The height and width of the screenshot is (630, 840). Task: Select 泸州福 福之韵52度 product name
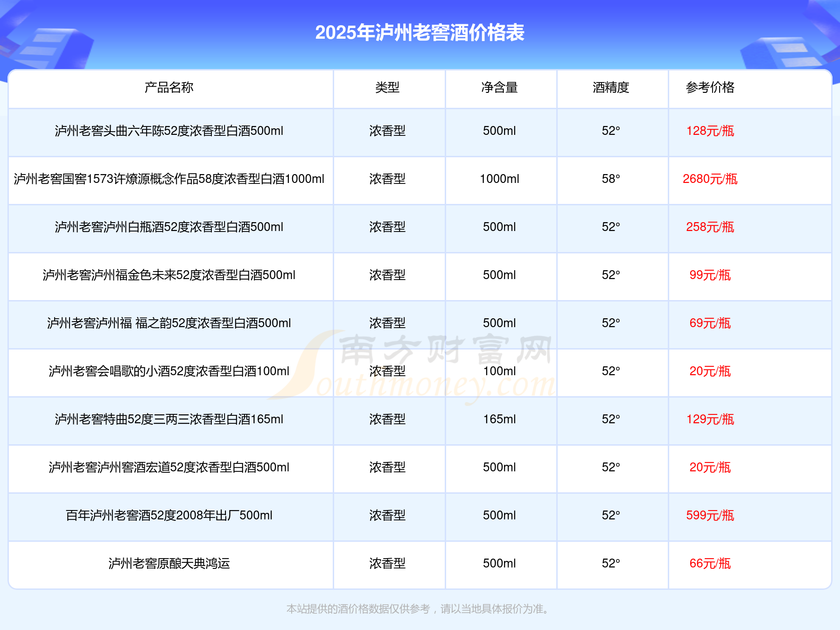click(169, 323)
